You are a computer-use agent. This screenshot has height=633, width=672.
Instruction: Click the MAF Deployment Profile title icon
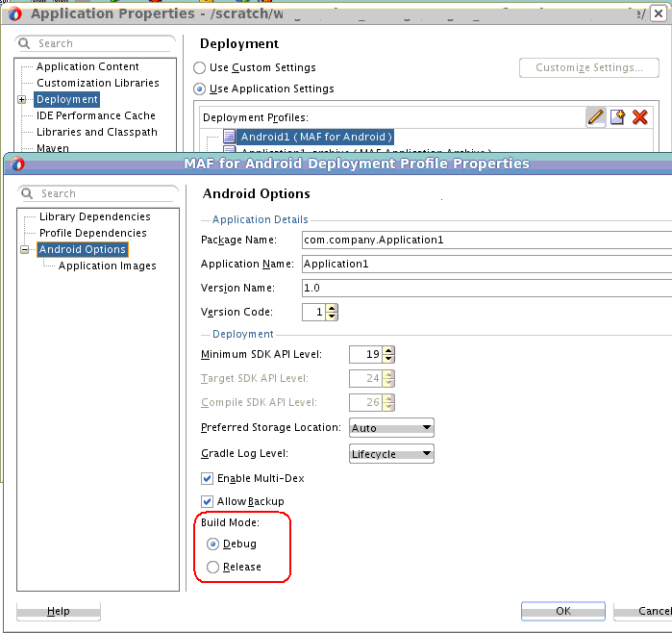click(x=17, y=164)
